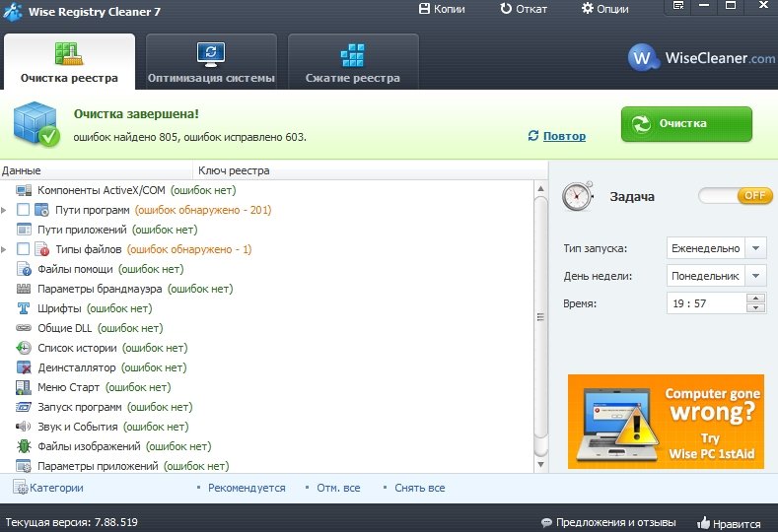Image resolution: width=778 pixels, height=532 pixels.
Task: Click the Меню Старт category icon
Action: pos(24,387)
